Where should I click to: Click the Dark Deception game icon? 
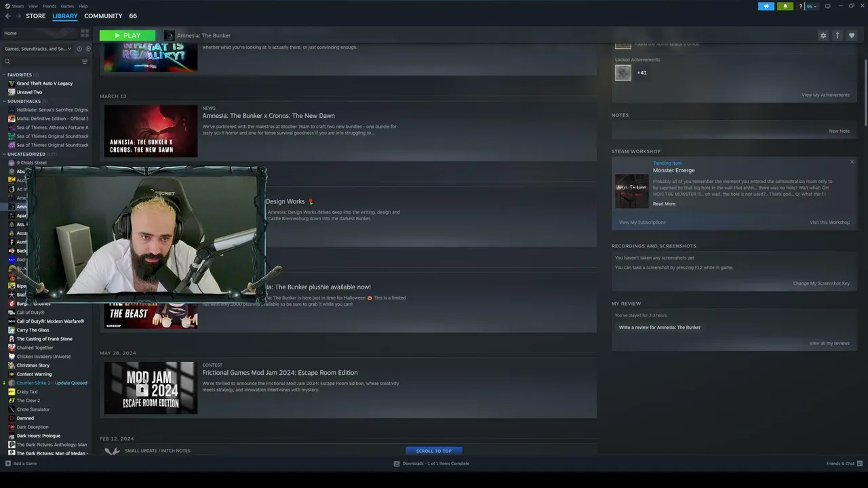[x=12, y=427]
